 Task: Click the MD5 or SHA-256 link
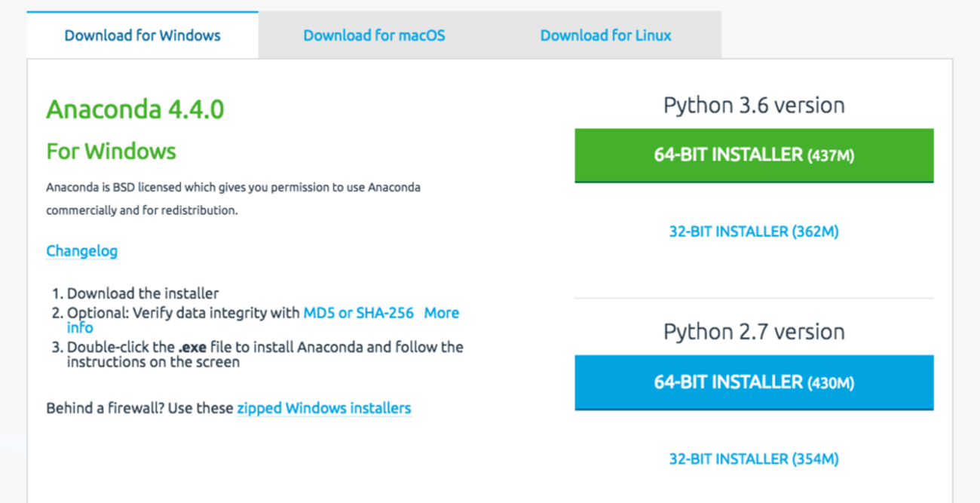pos(358,312)
